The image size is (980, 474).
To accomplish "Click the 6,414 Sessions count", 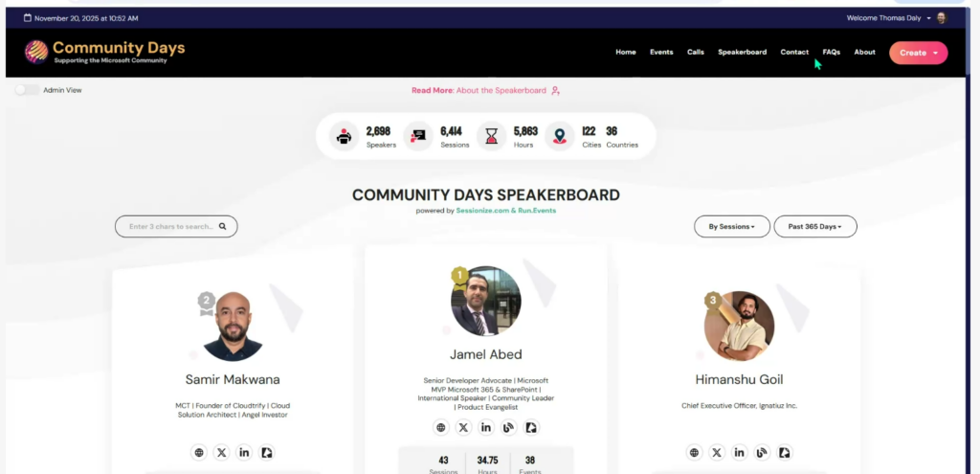I will point(452,131).
